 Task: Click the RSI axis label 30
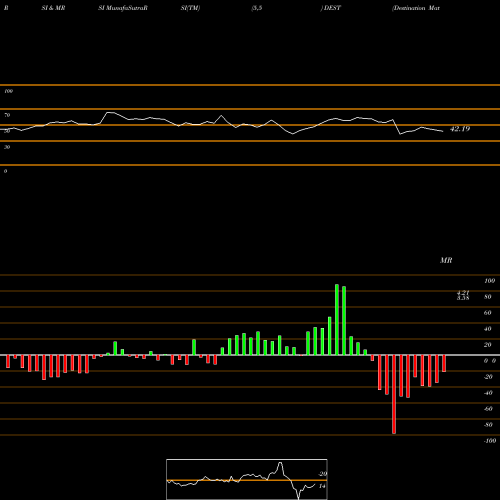(x=7, y=147)
